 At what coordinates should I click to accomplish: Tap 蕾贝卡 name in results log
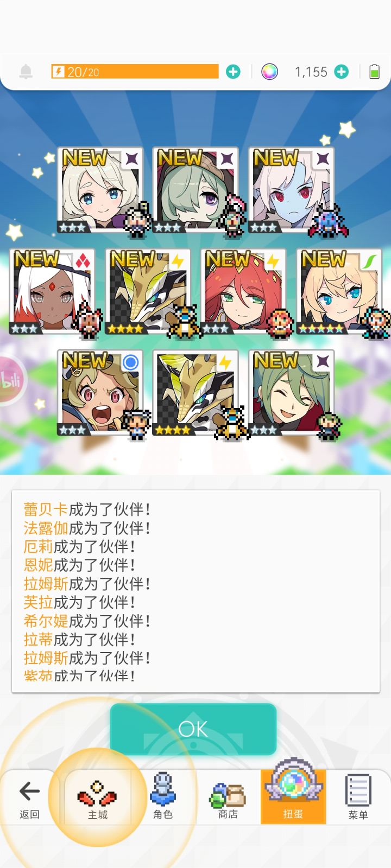[46, 509]
